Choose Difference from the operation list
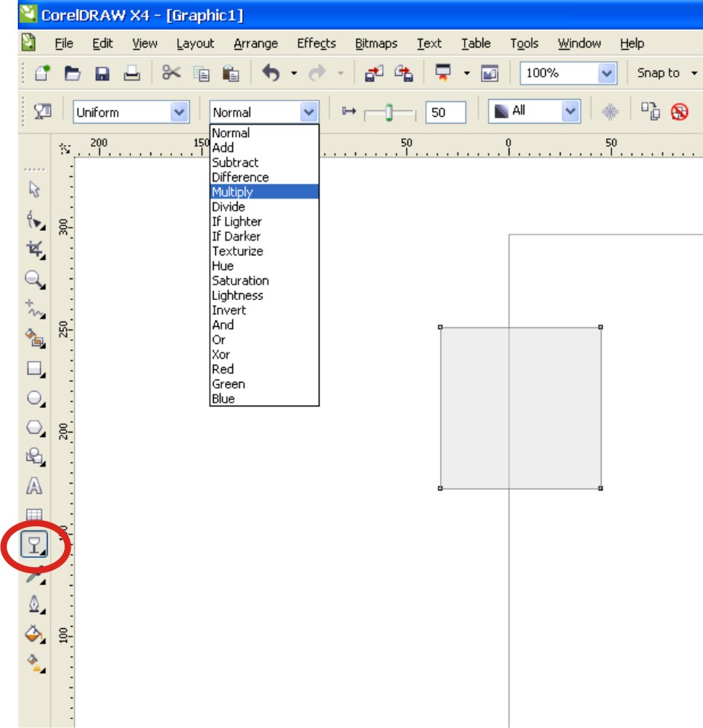 264,177
